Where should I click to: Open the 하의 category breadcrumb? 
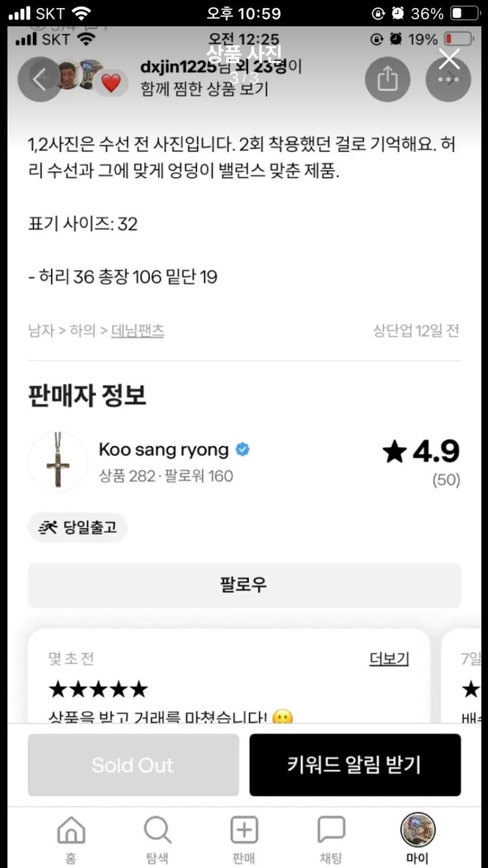(x=82, y=330)
